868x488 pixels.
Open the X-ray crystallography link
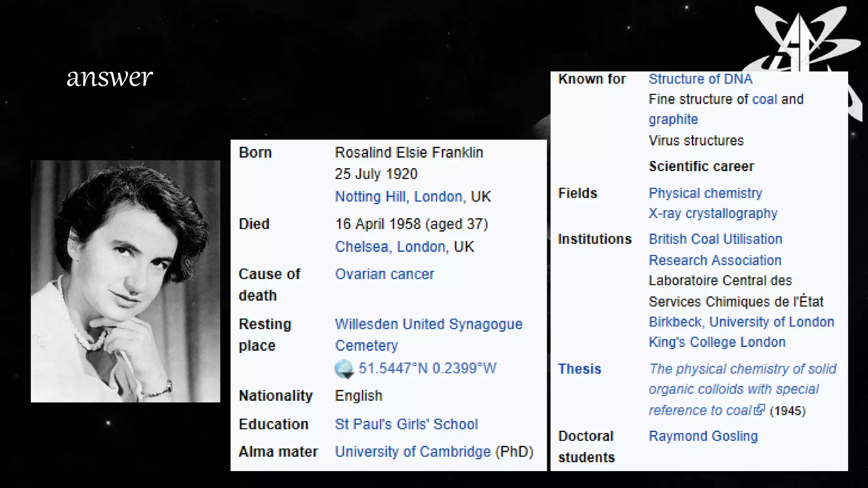[713, 213]
